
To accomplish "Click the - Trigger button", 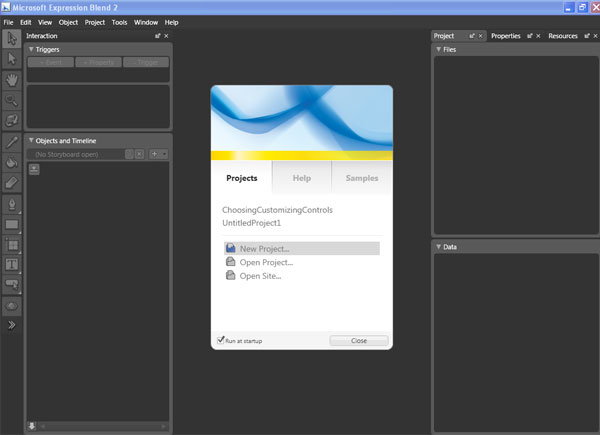I will (146, 62).
